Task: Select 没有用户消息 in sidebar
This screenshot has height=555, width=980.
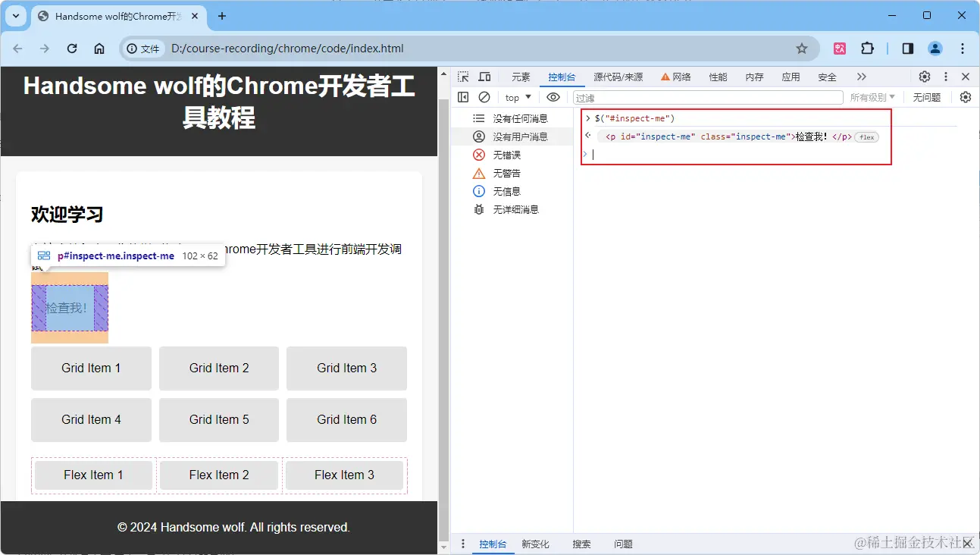Action: (x=512, y=136)
